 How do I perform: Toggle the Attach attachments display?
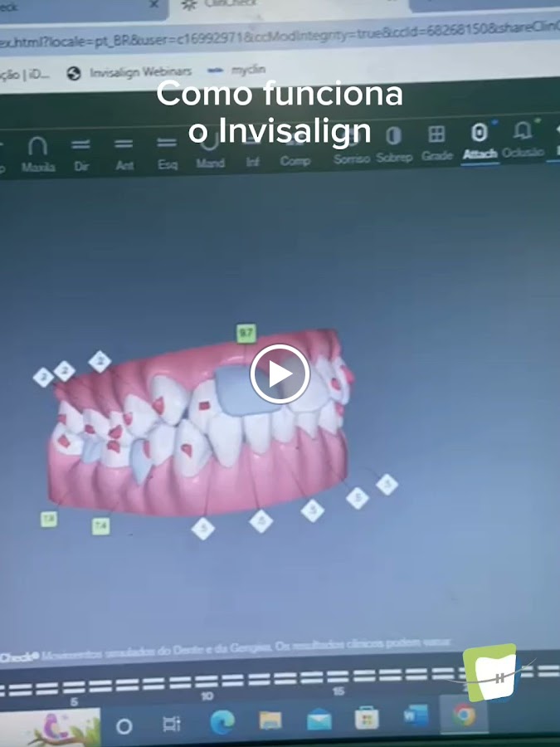pyautogui.click(x=480, y=141)
